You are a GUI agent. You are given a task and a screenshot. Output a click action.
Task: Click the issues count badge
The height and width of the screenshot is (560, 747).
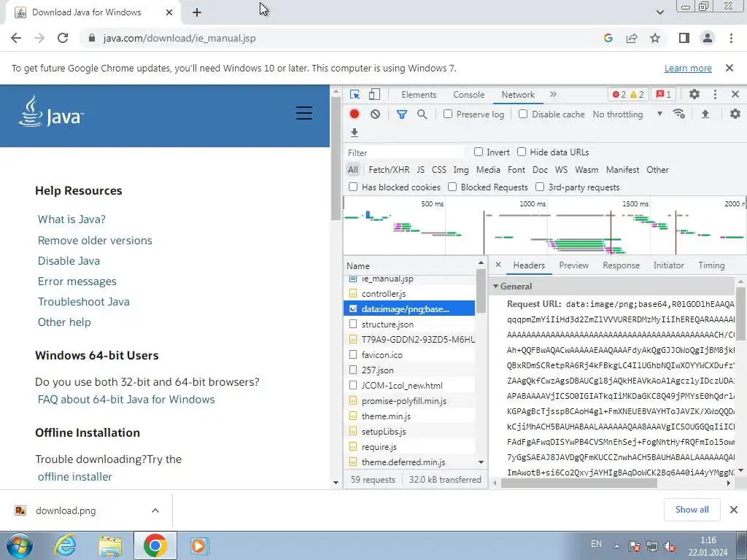click(x=664, y=94)
